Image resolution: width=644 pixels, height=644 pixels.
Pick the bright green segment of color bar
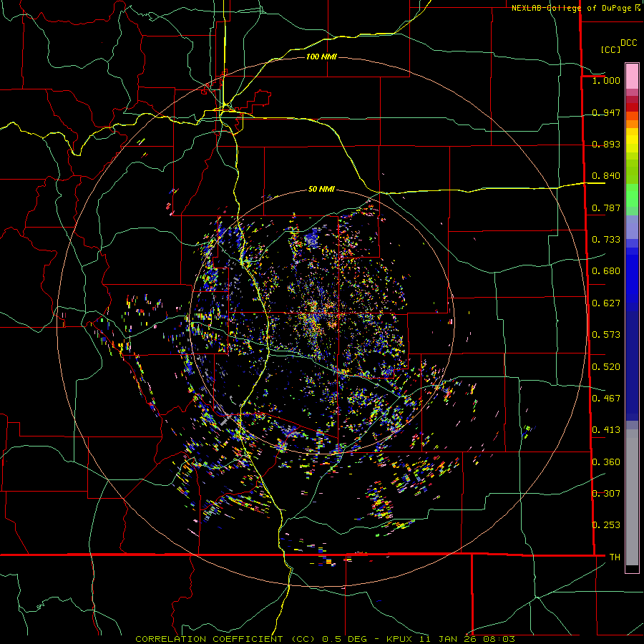coord(632,195)
